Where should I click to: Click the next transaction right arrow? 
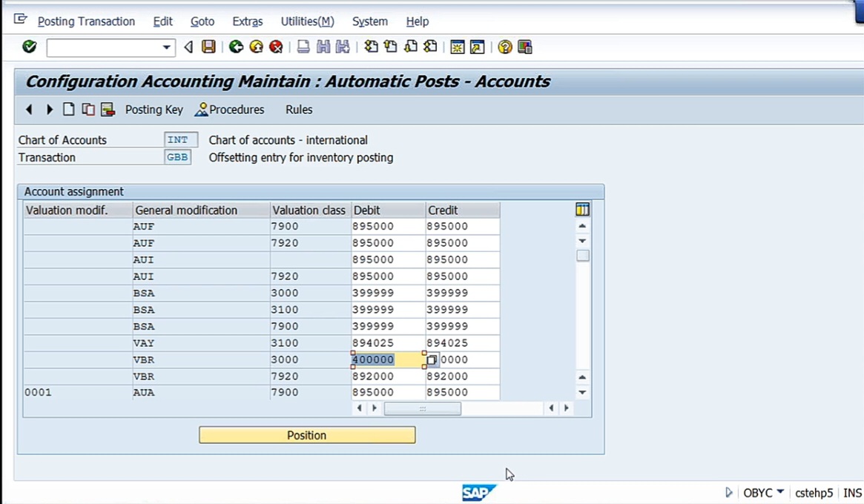click(49, 110)
